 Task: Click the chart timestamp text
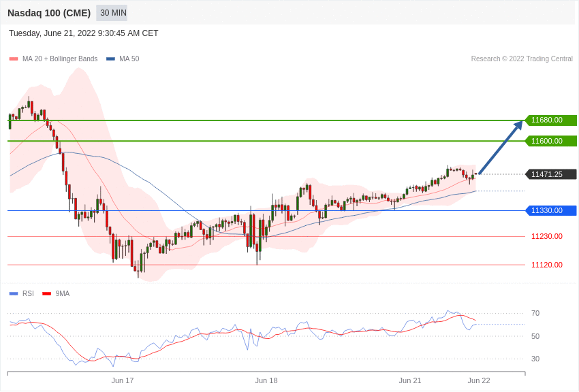(x=84, y=33)
